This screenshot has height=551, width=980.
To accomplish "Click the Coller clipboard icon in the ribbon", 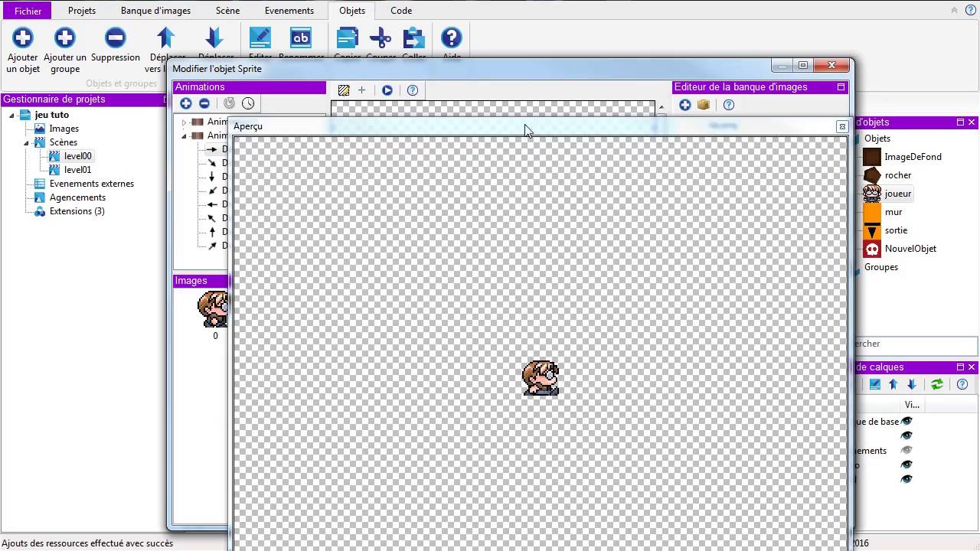I will [x=414, y=37].
